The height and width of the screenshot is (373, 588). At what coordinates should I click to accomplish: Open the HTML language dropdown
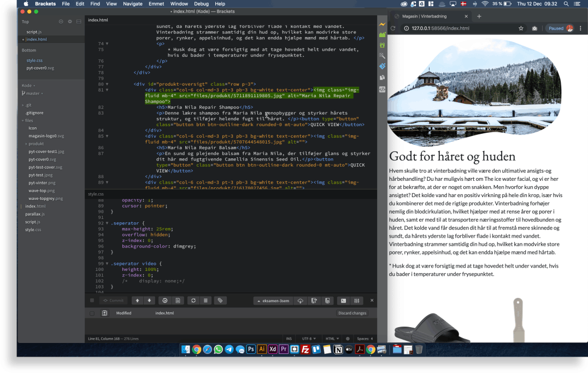[332, 339]
